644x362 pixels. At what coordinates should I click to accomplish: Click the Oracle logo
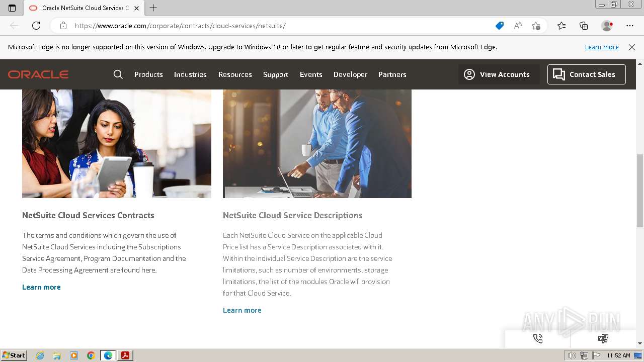38,74
